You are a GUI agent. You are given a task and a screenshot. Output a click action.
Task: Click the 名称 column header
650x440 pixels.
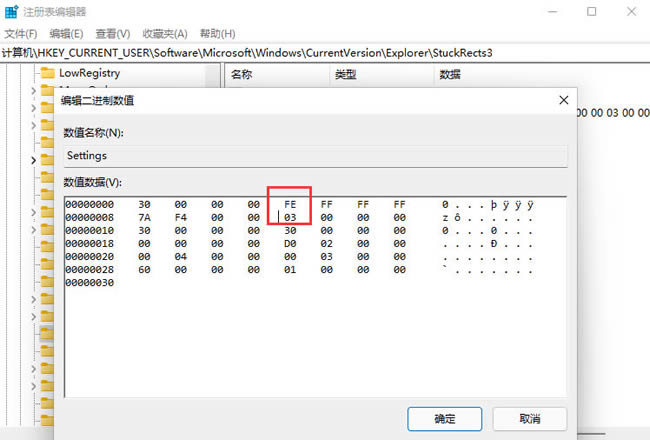click(242, 75)
